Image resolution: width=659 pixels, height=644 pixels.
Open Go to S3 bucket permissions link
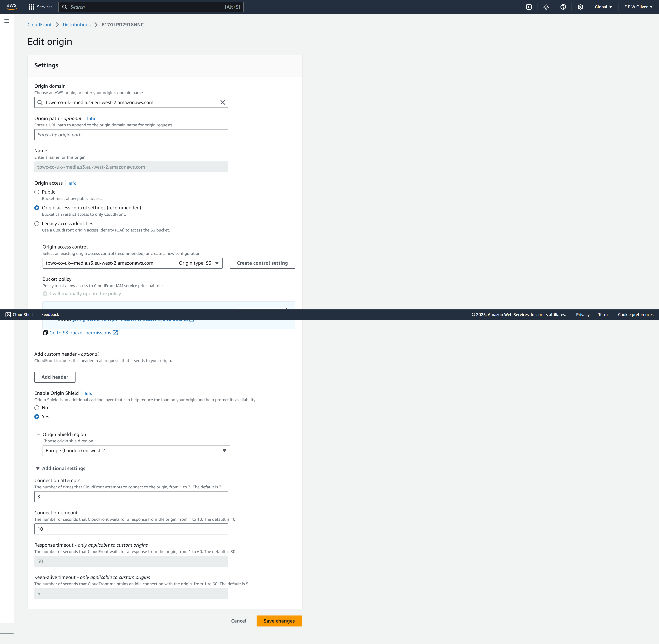(80, 333)
